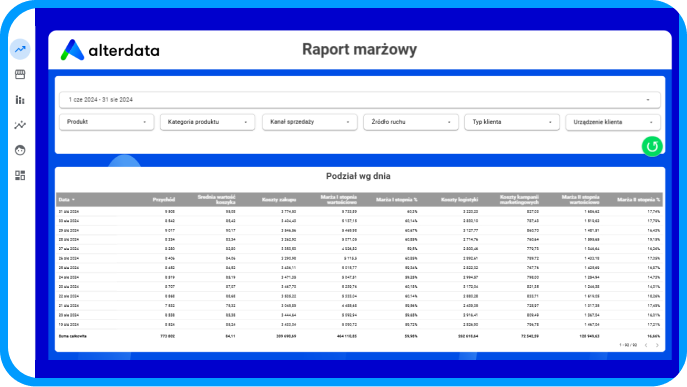The width and height of the screenshot is (687, 387).
Task: Expand the Typ klienta filter dropdown
Action: pos(512,122)
